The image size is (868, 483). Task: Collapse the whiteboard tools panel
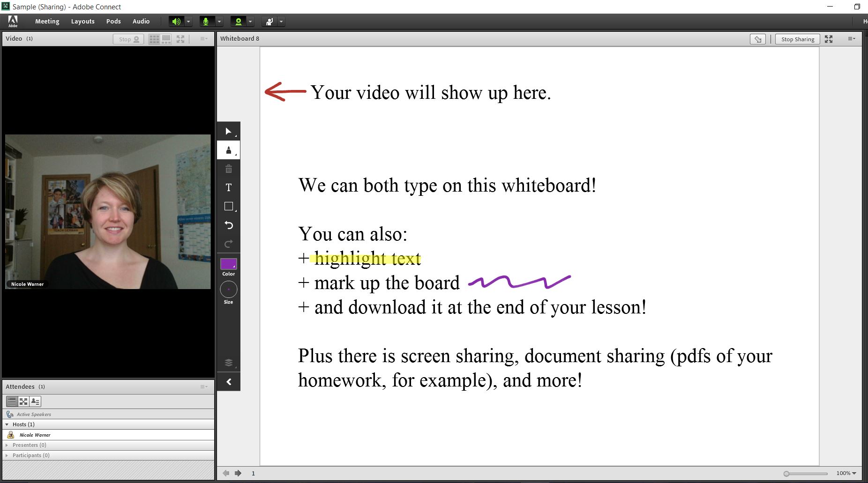click(228, 382)
